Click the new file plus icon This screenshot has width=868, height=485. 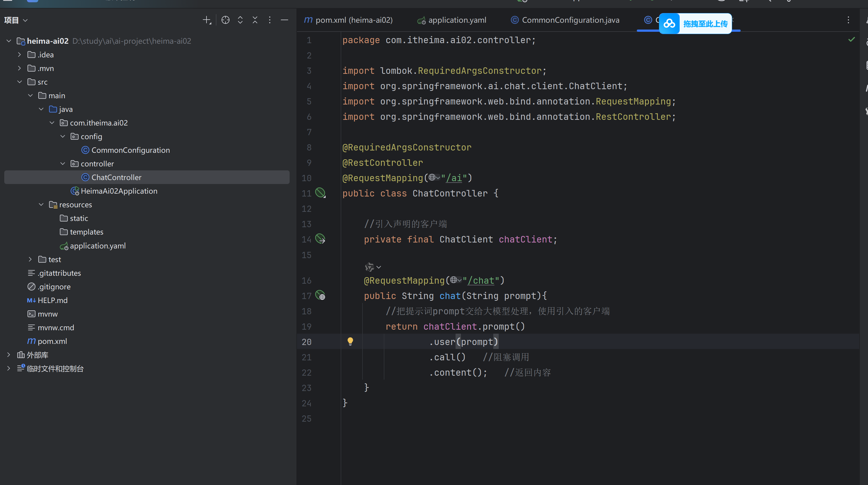tap(207, 20)
